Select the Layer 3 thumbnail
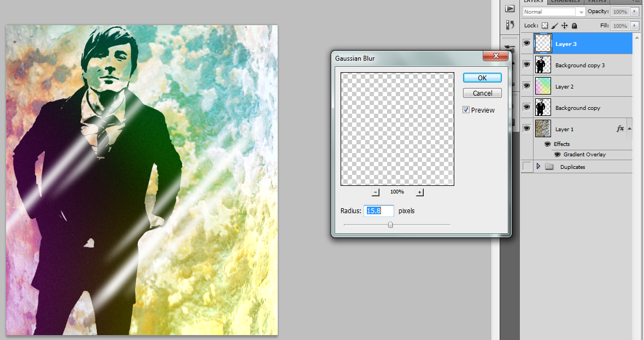The image size is (644, 340). (543, 44)
